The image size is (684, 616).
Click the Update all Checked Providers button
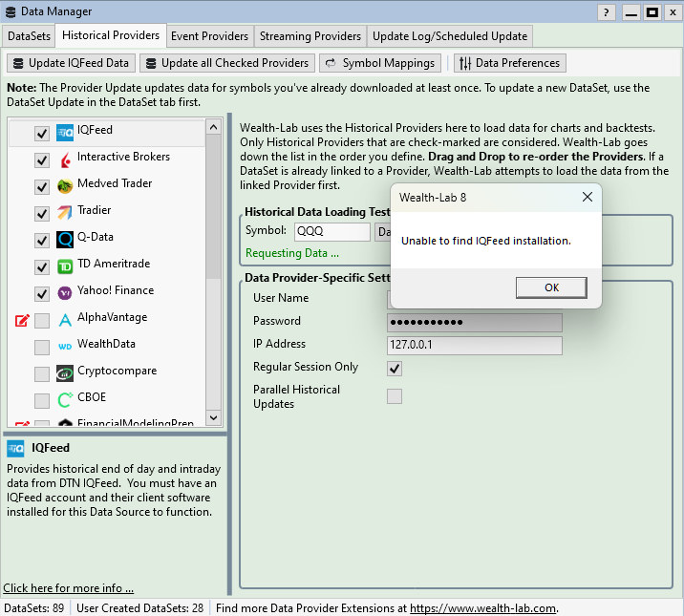(226, 63)
